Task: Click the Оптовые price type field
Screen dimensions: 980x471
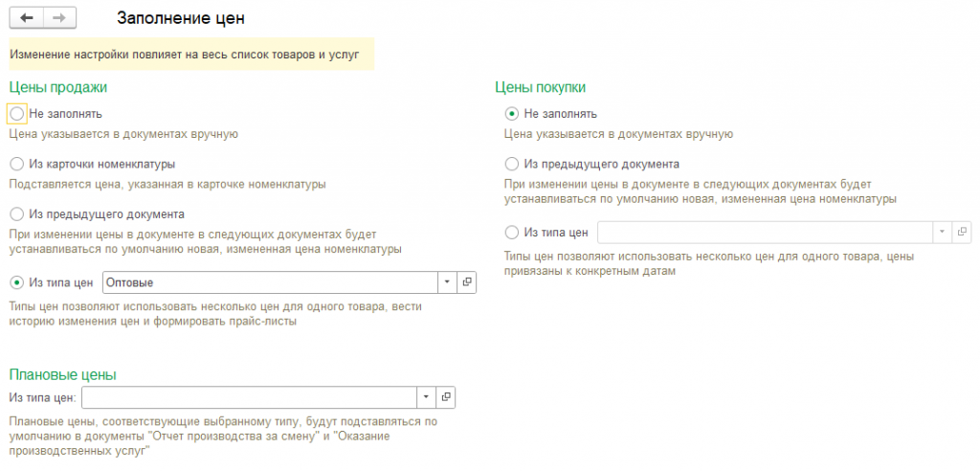Action: coord(269,282)
